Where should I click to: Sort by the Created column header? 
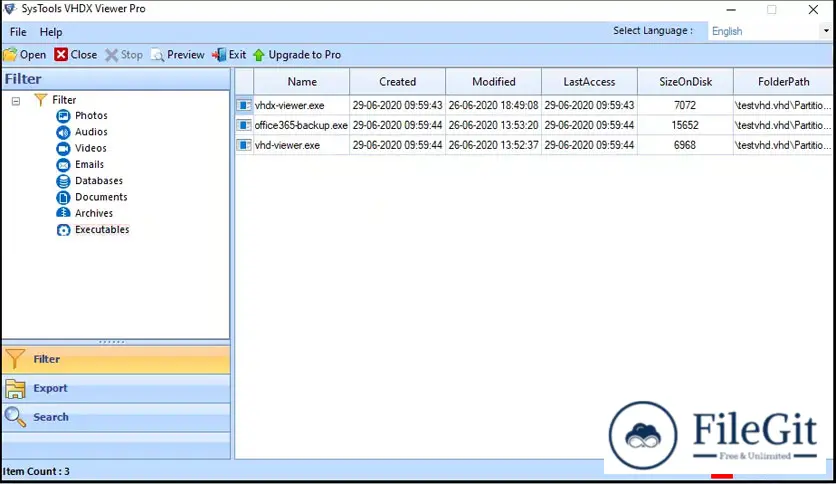click(x=398, y=82)
